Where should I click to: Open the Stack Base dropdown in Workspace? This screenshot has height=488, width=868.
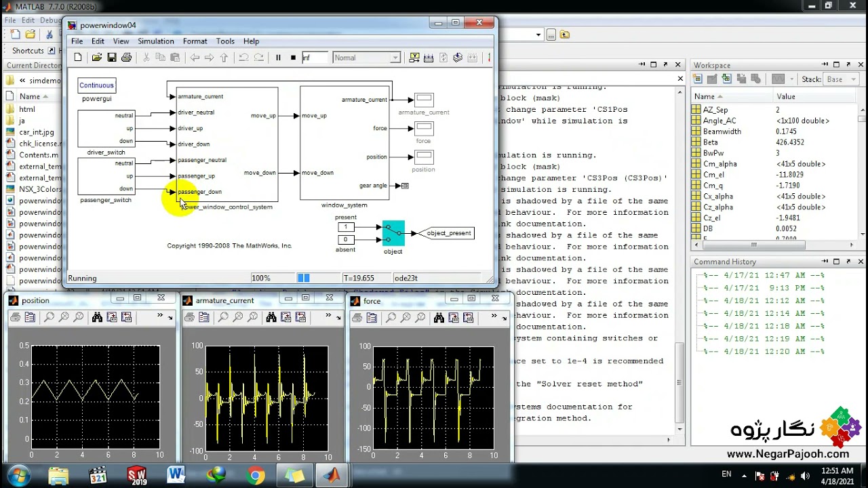(x=840, y=79)
